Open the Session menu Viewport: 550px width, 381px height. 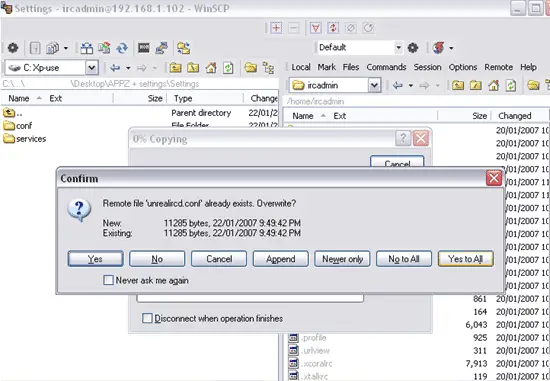coord(427,67)
